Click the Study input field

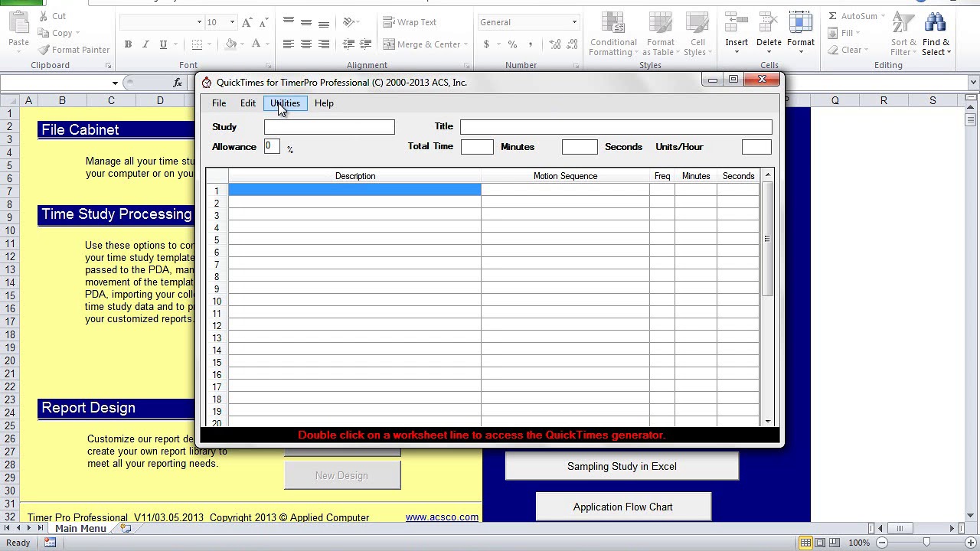[x=329, y=127]
